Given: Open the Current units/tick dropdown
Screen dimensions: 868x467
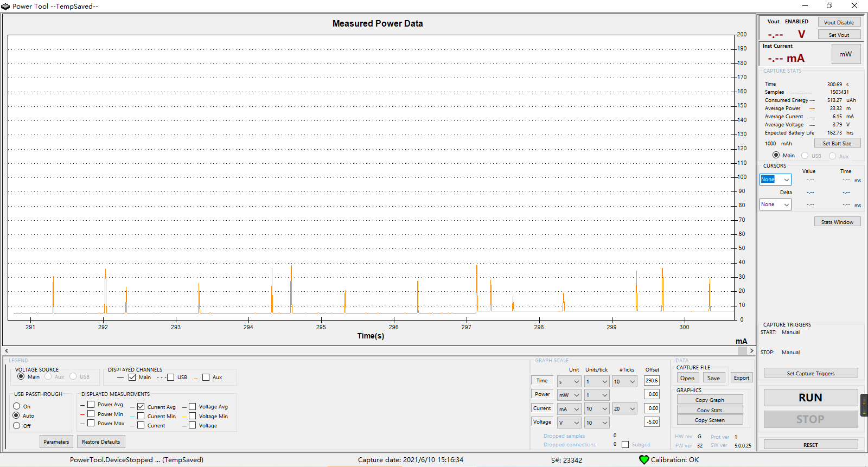Looking at the screenshot, I should [x=597, y=409].
